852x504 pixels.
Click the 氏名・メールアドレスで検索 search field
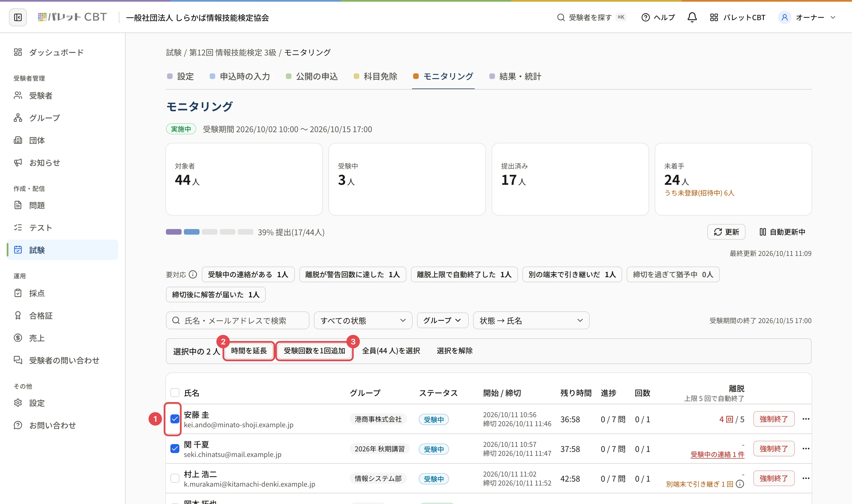238,320
